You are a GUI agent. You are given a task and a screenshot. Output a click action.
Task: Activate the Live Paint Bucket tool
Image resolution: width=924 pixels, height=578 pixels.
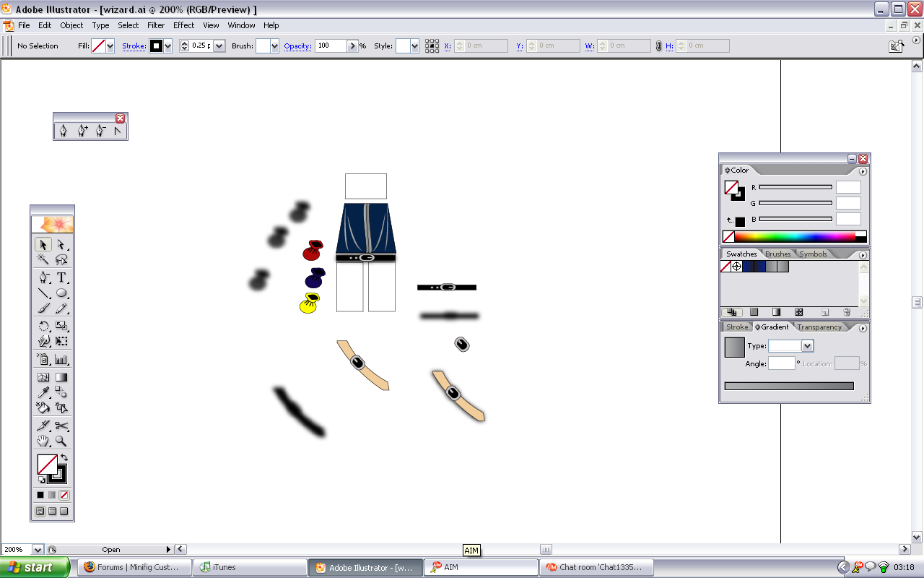(x=43, y=407)
